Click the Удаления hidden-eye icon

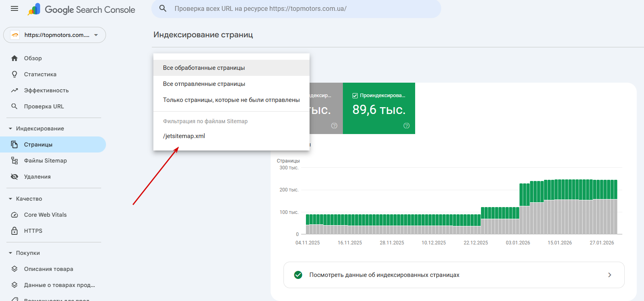pos(14,177)
